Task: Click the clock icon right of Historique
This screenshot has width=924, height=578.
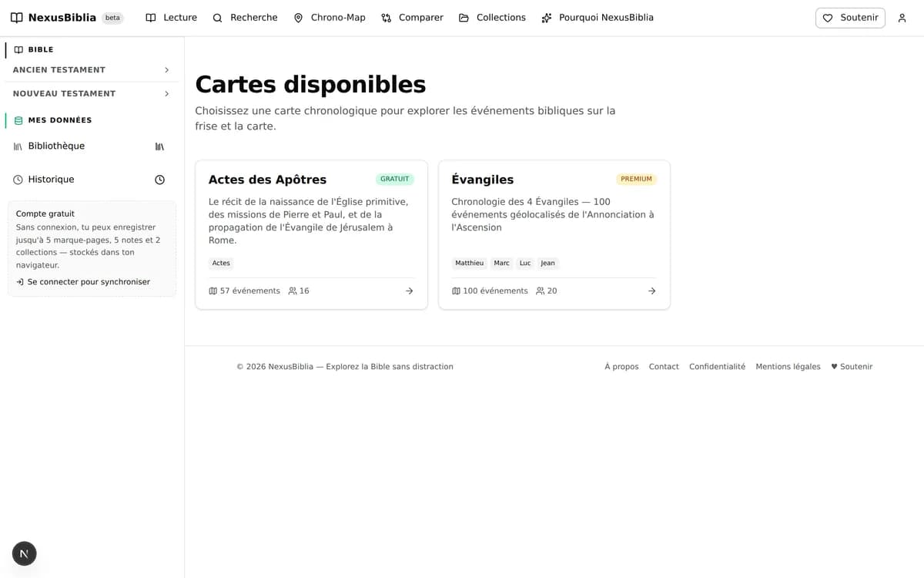Action: coord(159,180)
